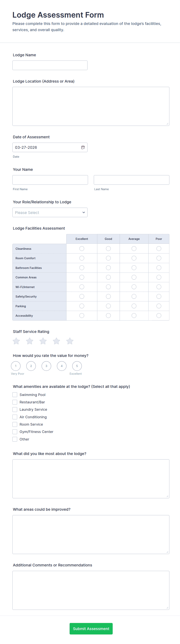Click into the Last Name field

point(131,180)
